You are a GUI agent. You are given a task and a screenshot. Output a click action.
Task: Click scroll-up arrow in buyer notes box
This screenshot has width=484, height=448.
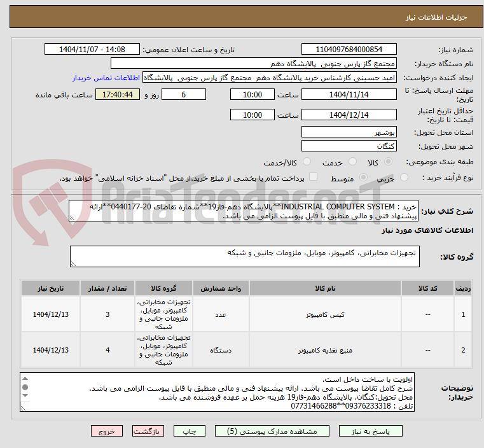(25, 379)
